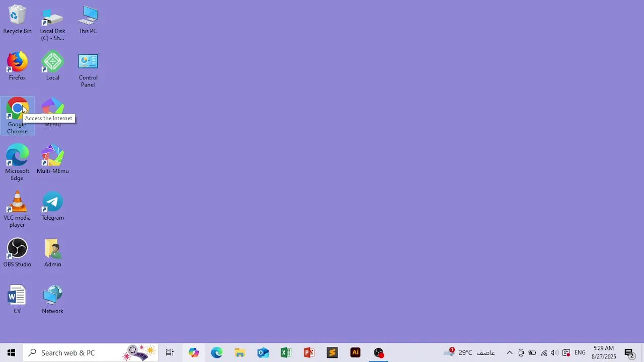The height and width of the screenshot is (362, 644).
Task: Select the MEmu desktop shortcut
Action: pyautogui.click(x=52, y=113)
